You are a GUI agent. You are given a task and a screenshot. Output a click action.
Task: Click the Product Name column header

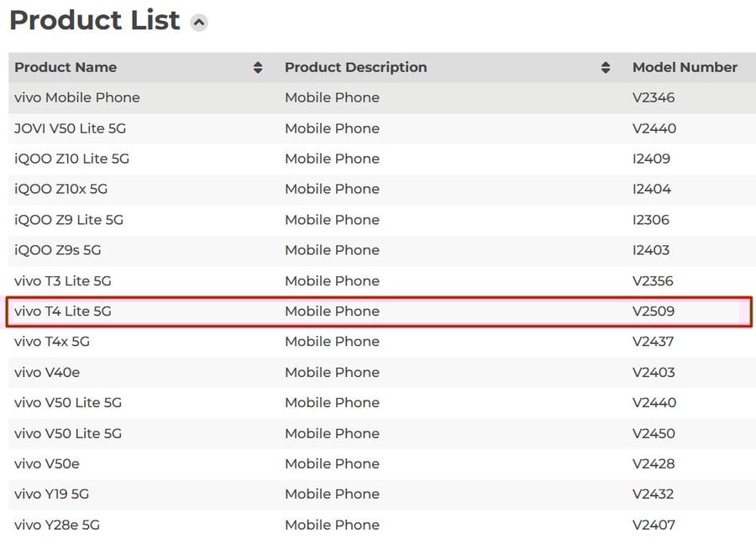pos(66,67)
